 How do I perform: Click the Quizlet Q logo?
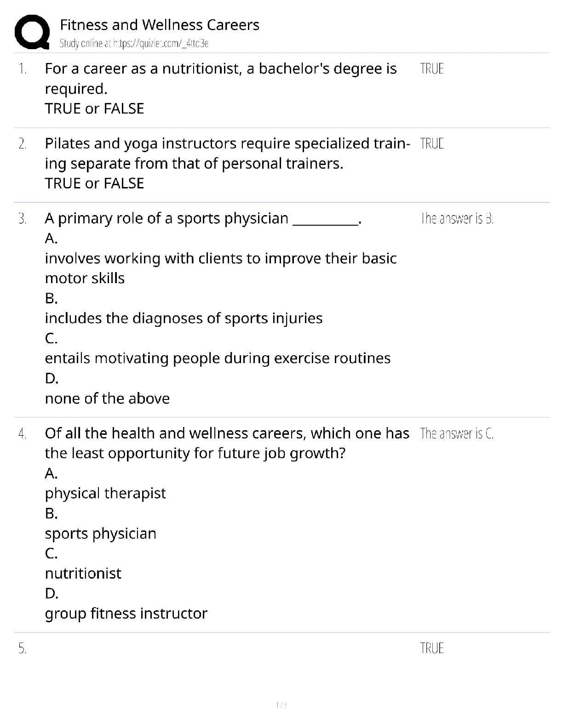[x=32, y=32]
